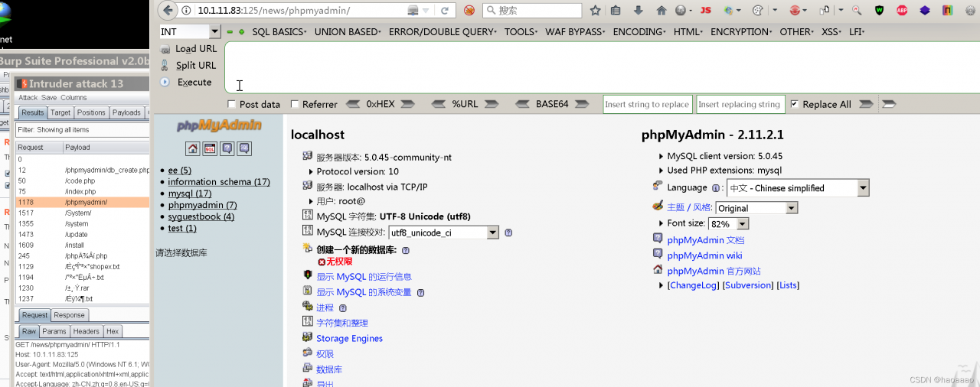The height and width of the screenshot is (387, 980).
Task: Click the Adblock Plus ABP icon
Action: 902,11
